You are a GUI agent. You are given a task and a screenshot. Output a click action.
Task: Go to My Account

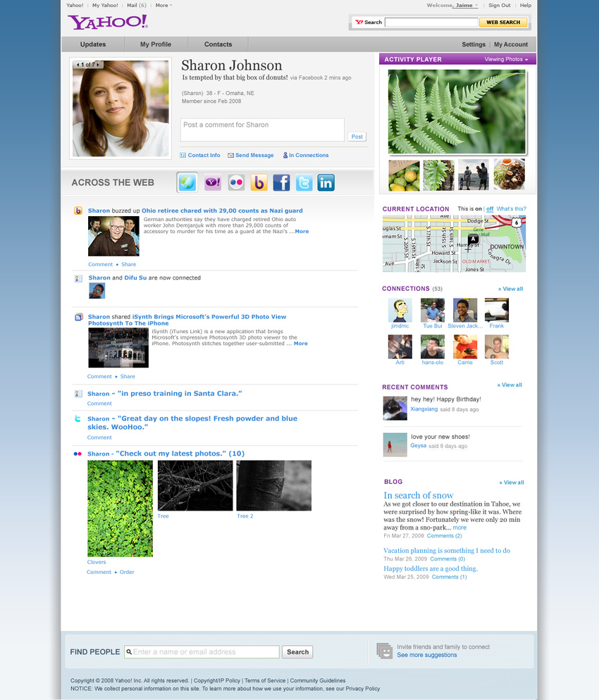point(510,44)
